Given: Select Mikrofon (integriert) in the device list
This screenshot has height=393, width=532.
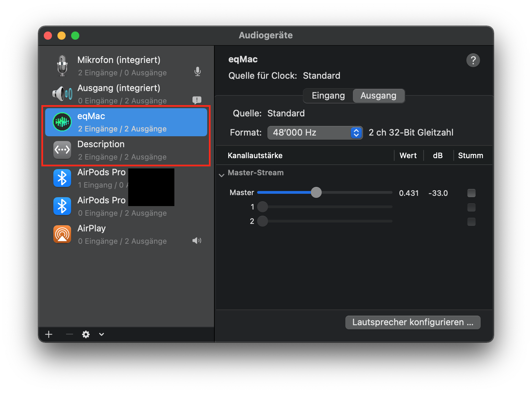Looking at the screenshot, I should pyautogui.click(x=126, y=66).
